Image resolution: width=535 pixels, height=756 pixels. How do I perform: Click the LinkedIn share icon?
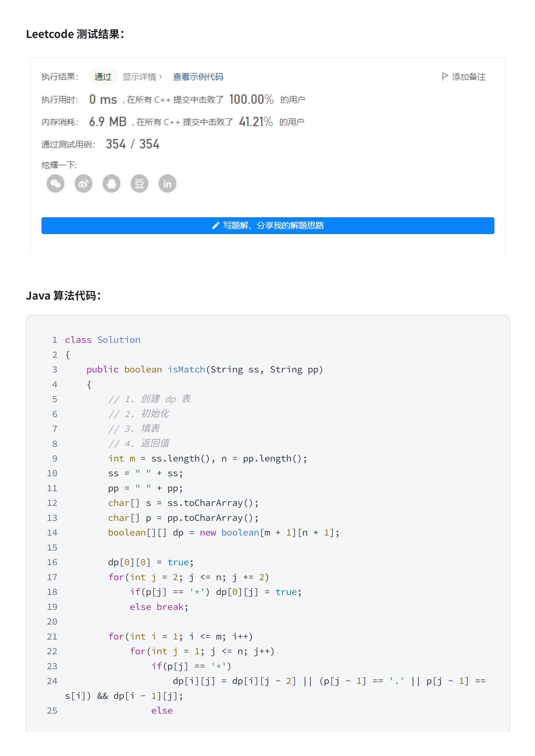167,183
